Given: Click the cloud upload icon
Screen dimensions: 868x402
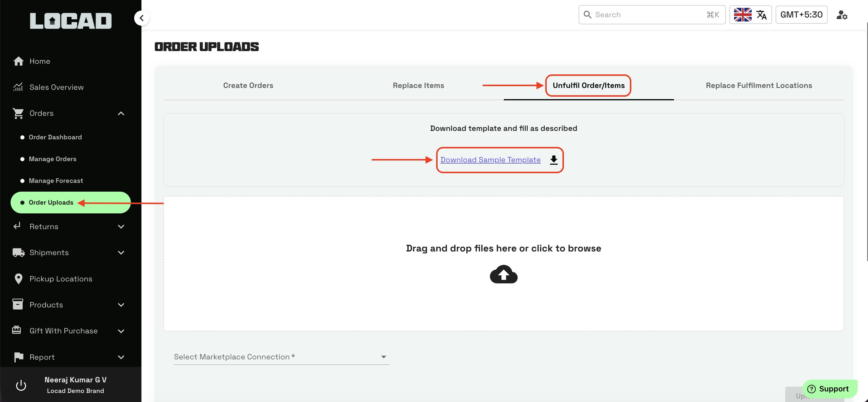Looking at the screenshot, I should [x=504, y=274].
